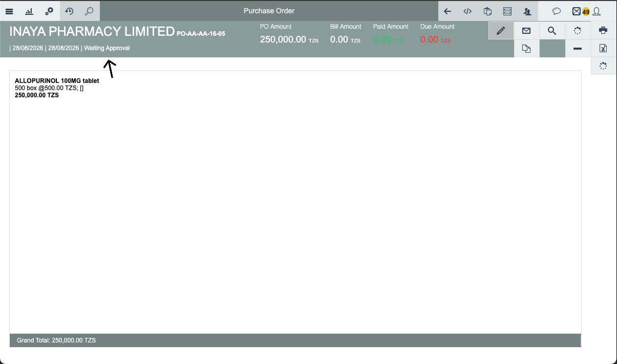
Task: Open the bar chart reports icon
Action: 30,11
